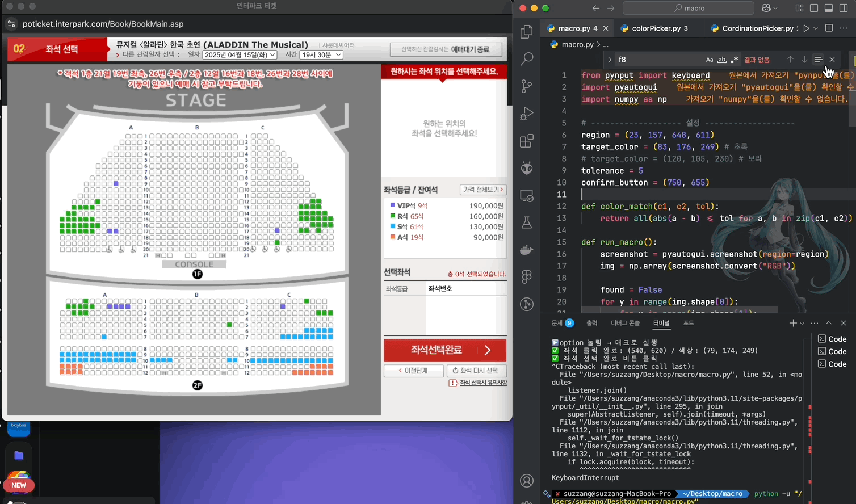The width and height of the screenshot is (856, 504).
Task: Click the 이전단계 button
Action: [413, 371]
